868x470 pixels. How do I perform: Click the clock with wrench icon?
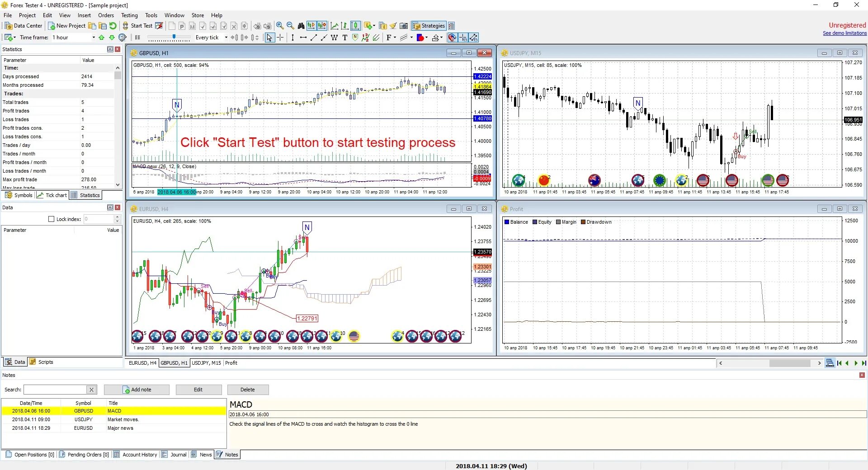point(122,38)
